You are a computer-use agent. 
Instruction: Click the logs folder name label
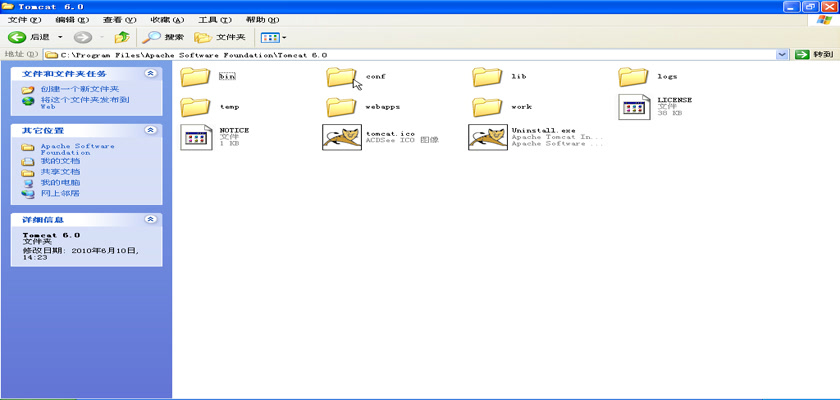668,76
